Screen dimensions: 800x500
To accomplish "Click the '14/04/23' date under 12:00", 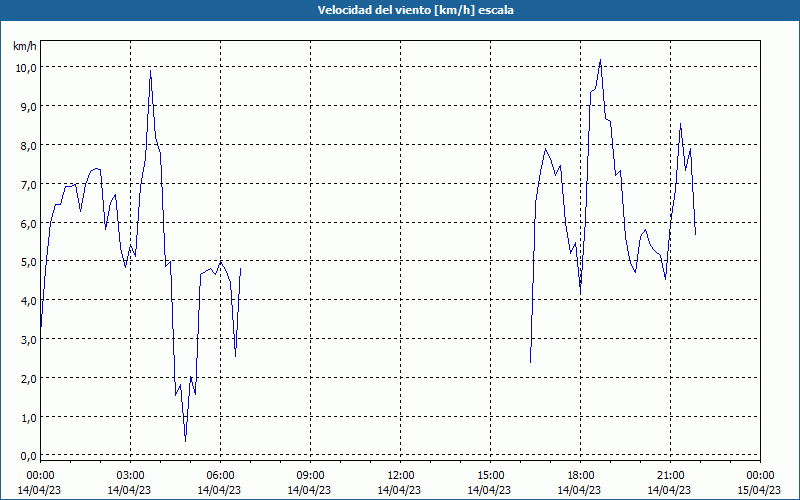I will [x=399, y=490].
